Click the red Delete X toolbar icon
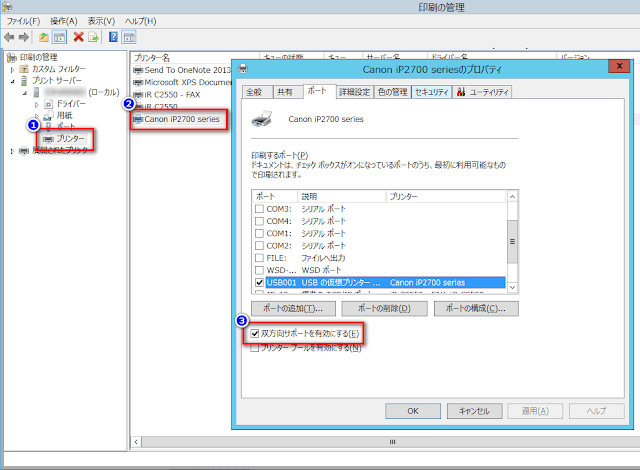 (78, 38)
